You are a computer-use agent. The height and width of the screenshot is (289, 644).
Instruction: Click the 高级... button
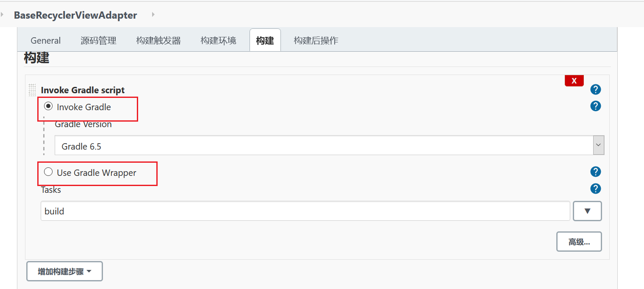tap(579, 241)
